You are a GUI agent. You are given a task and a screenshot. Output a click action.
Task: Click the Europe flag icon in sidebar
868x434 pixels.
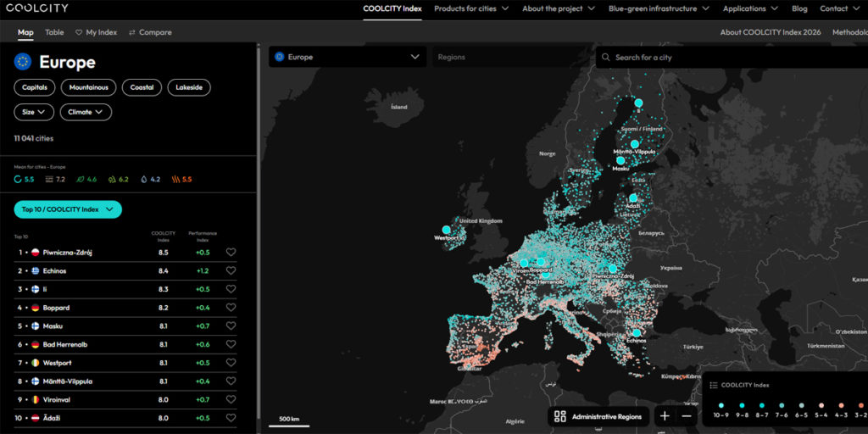tap(23, 62)
